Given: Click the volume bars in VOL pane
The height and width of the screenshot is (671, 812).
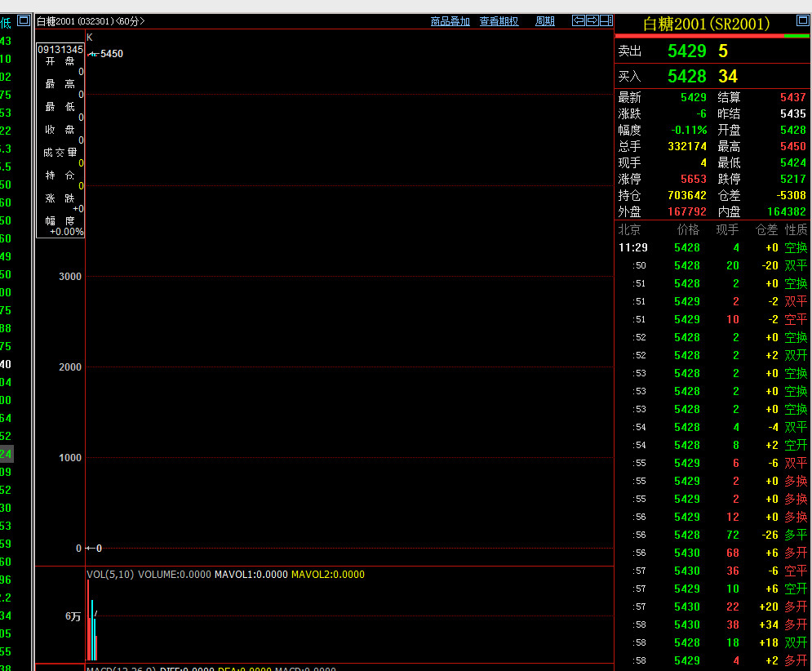Looking at the screenshot, I should 92,633.
